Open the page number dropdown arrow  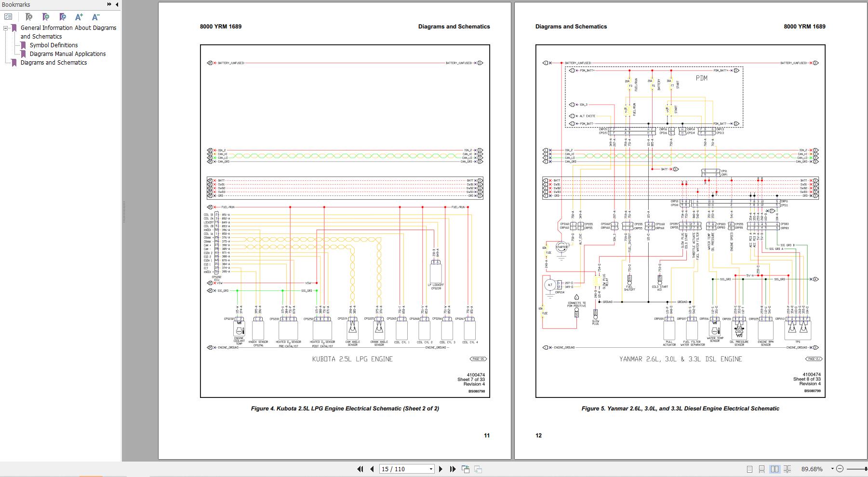pyautogui.click(x=431, y=469)
